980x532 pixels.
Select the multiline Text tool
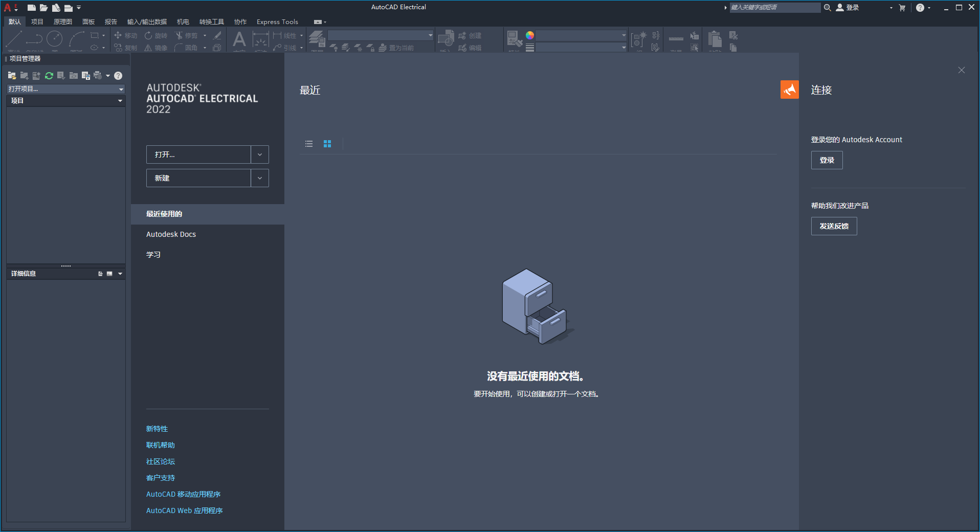239,40
